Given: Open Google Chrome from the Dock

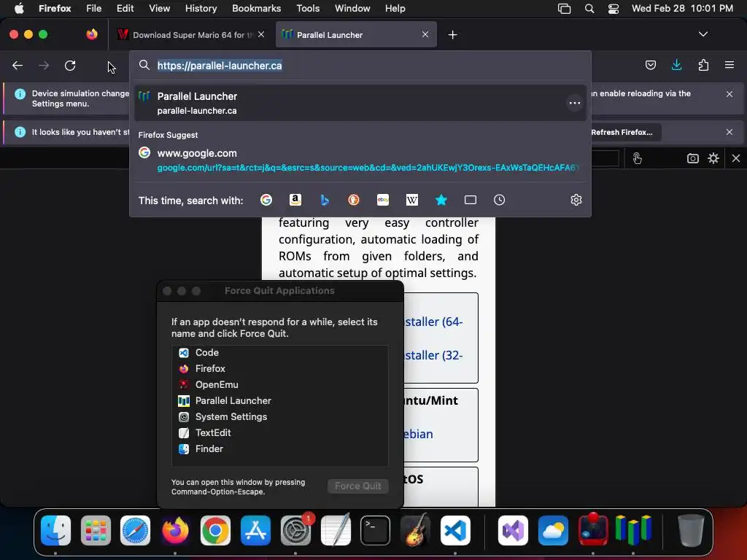Looking at the screenshot, I should [x=215, y=530].
